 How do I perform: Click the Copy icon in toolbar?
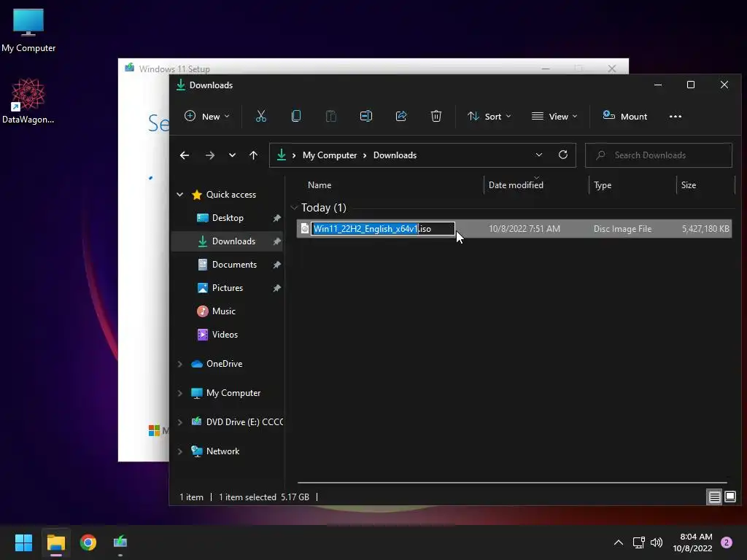(296, 116)
